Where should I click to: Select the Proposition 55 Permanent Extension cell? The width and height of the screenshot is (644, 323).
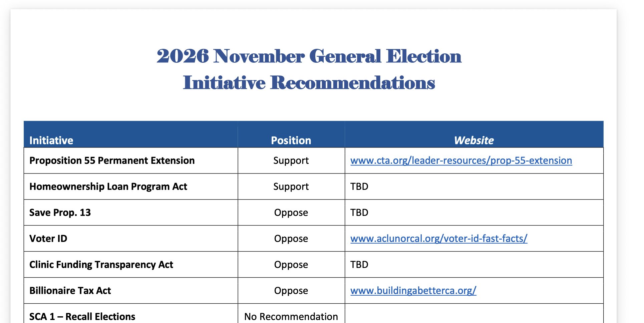[x=131, y=160]
